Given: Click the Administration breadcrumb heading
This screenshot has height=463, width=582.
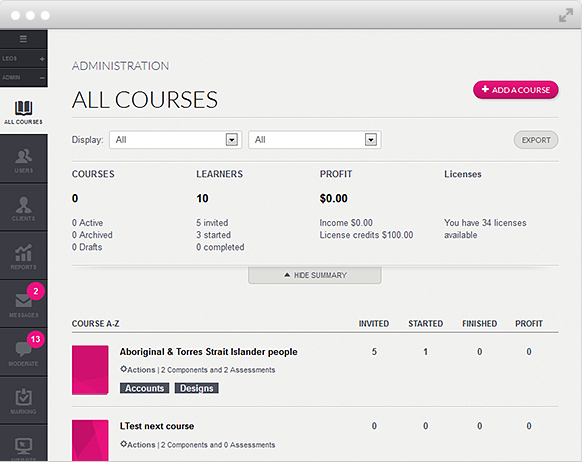Looking at the screenshot, I should click(120, 66).
